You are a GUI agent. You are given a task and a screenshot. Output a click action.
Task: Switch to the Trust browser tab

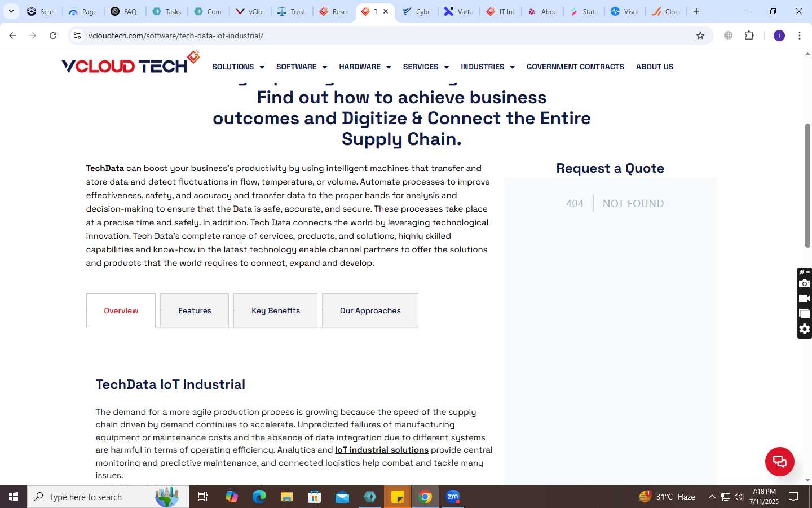click(x=292, y=11)
